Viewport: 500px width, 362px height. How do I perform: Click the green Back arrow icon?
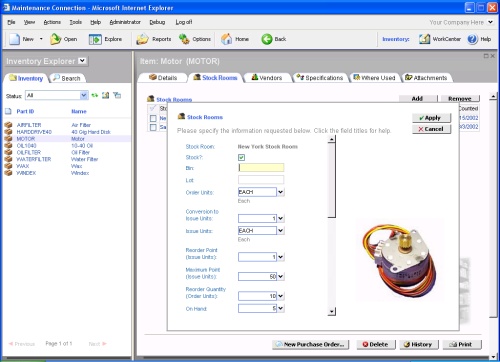(267, 39)
